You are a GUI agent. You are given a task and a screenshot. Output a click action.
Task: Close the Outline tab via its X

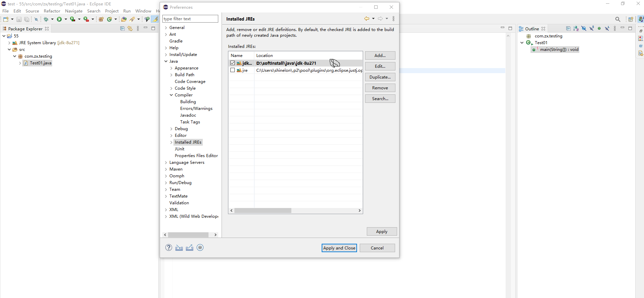543,29
